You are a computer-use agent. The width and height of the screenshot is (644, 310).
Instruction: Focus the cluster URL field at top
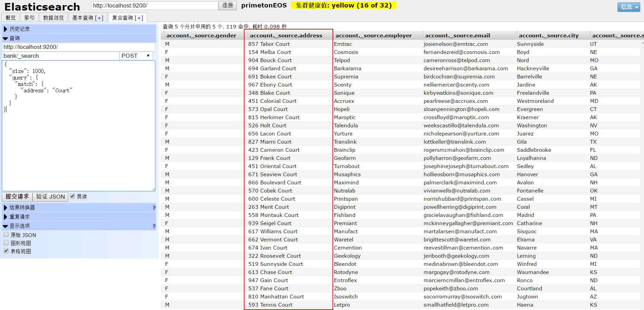coord(155,5)
